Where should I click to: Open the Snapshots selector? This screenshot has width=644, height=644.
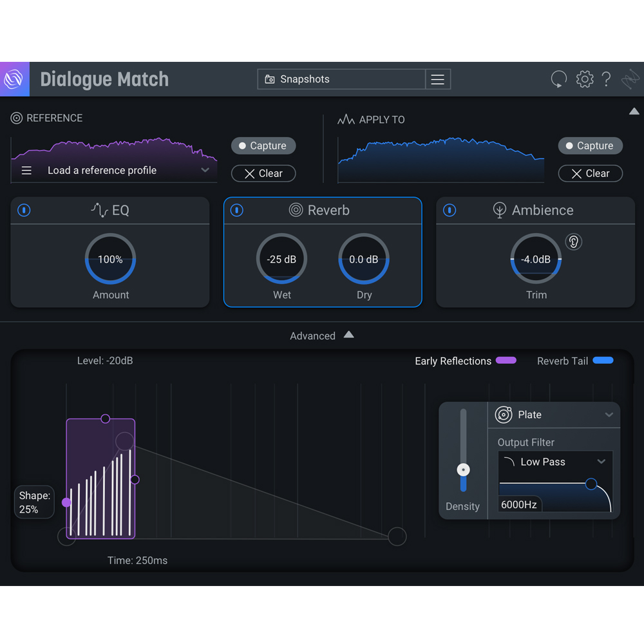(x=341, y=79)
